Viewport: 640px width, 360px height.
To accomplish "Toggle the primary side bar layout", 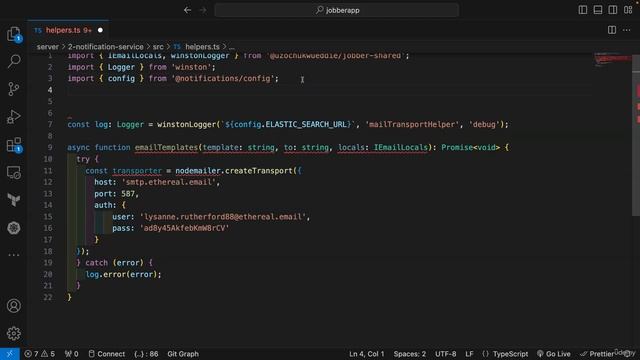I will 583,10.
